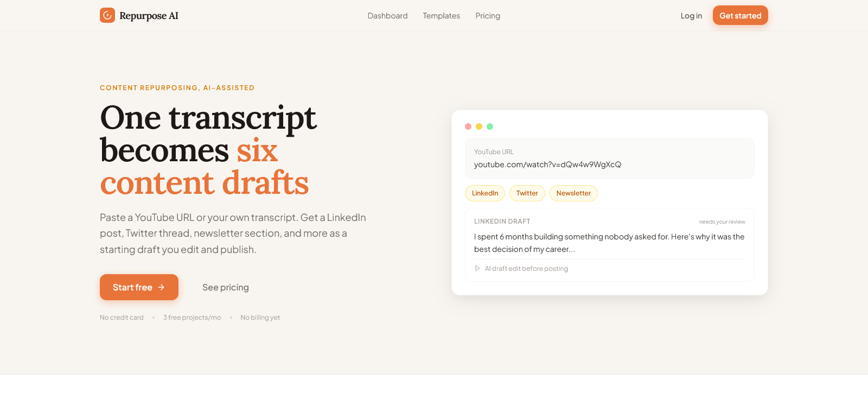Screen dimensions: 868x405
Task: Follow the See pricing link
Action: (x=226, y=287)
